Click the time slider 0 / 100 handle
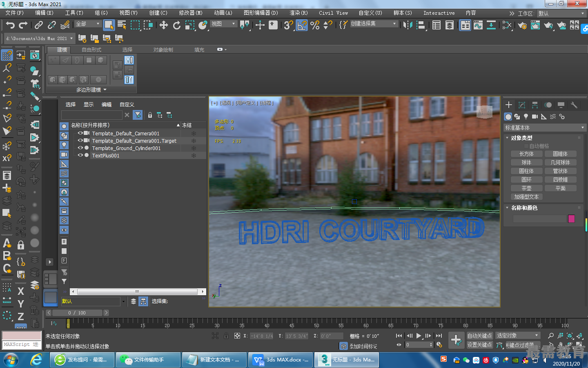The height and width of the screenshot is (368, 588). 77,313
